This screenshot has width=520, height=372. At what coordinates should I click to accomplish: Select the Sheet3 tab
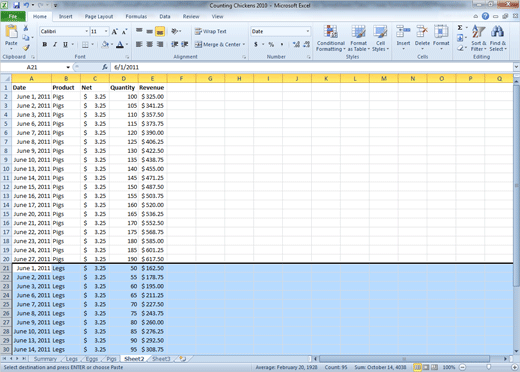161,359
